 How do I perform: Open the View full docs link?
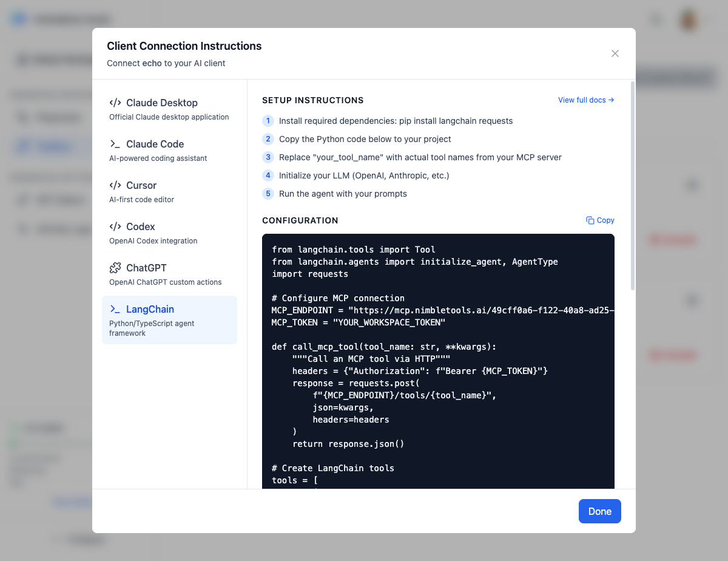(586, 100)
